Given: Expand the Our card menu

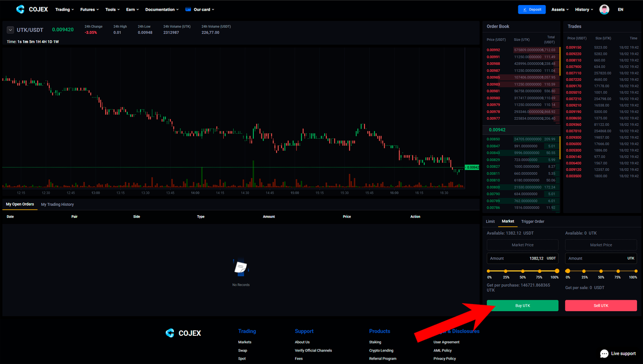Looking at the screenshot, I should [x=204, y=10].
